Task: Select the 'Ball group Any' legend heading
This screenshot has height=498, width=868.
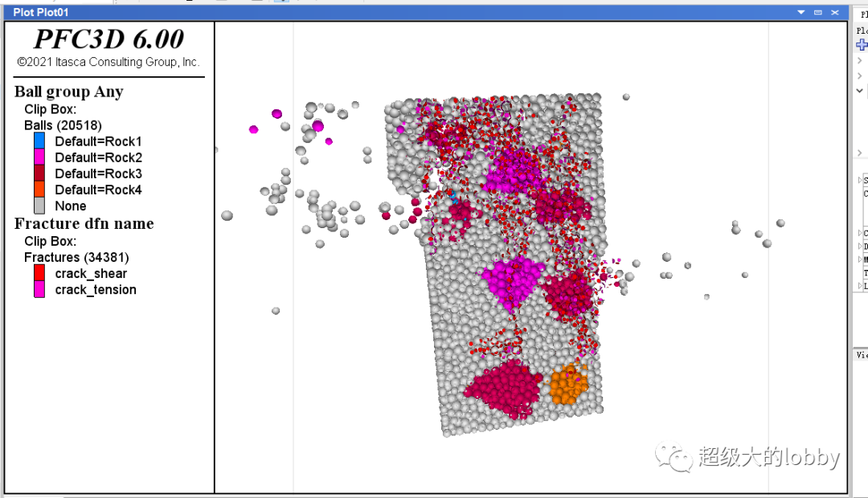Action: 68,92
